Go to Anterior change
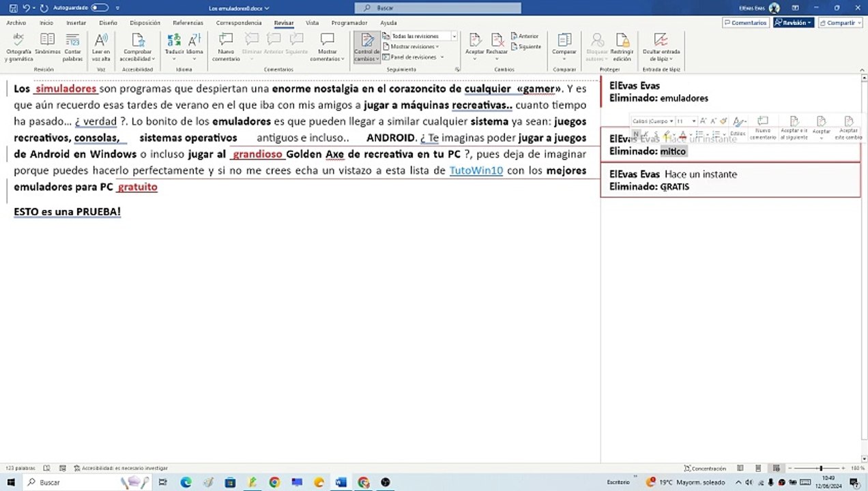The width and height of the screenshot is (868, 491). click(524, 36)
